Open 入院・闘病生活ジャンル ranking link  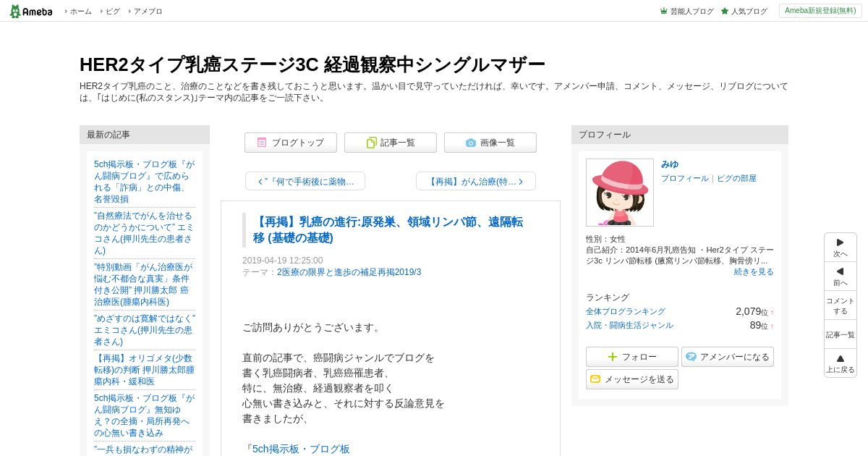click(629, 325)
